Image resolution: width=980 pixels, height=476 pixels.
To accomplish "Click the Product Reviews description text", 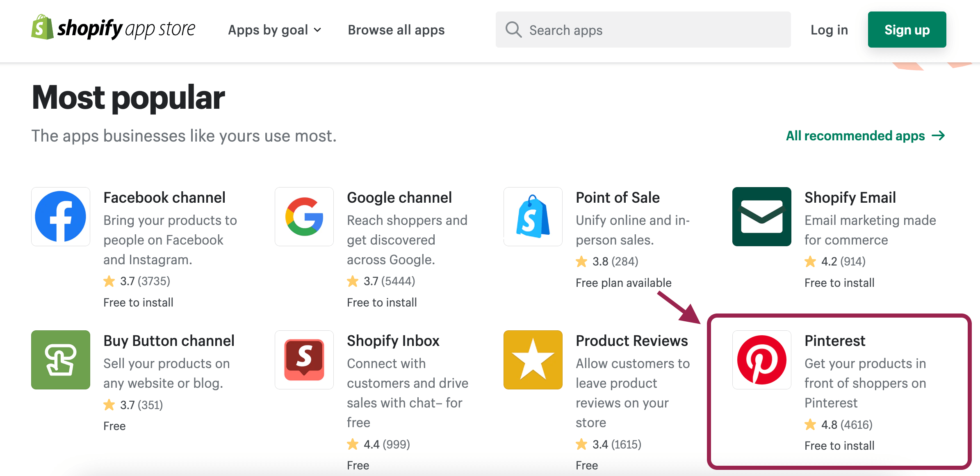I will pos(633,393).
